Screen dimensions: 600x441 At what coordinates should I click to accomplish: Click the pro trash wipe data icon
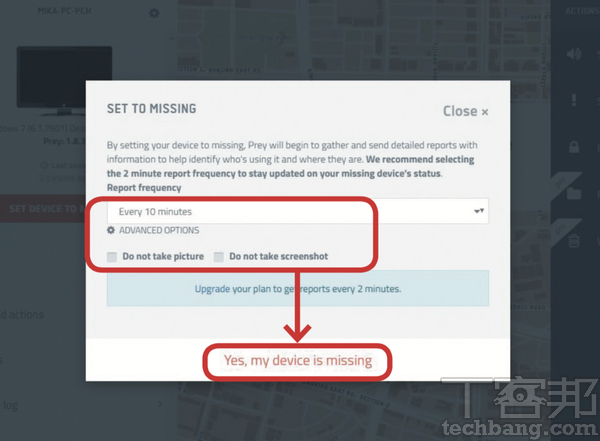(574, 240)
